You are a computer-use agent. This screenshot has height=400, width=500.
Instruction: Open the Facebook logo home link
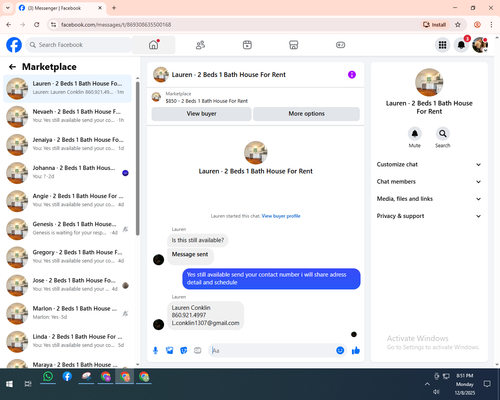14,45
